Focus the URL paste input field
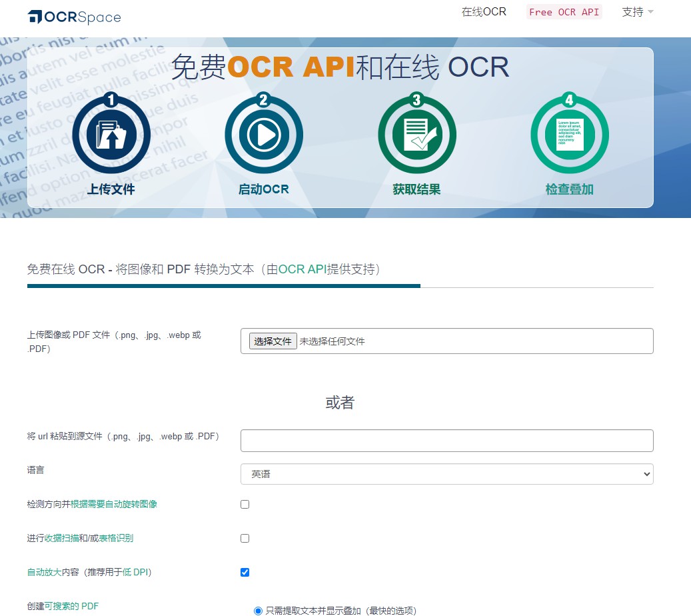Screen dimensions: 691x616 click(x=447, y=441)
